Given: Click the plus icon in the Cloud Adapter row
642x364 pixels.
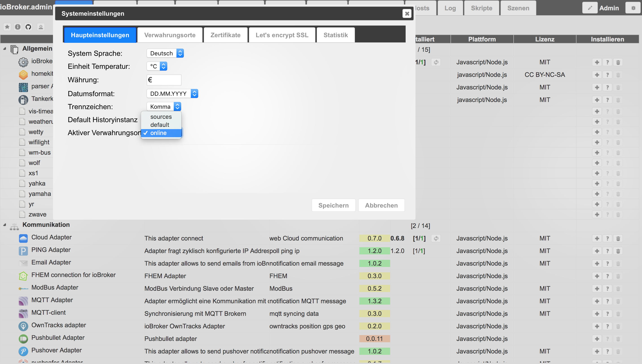Looking at the screenshot, I should (597, 238).
